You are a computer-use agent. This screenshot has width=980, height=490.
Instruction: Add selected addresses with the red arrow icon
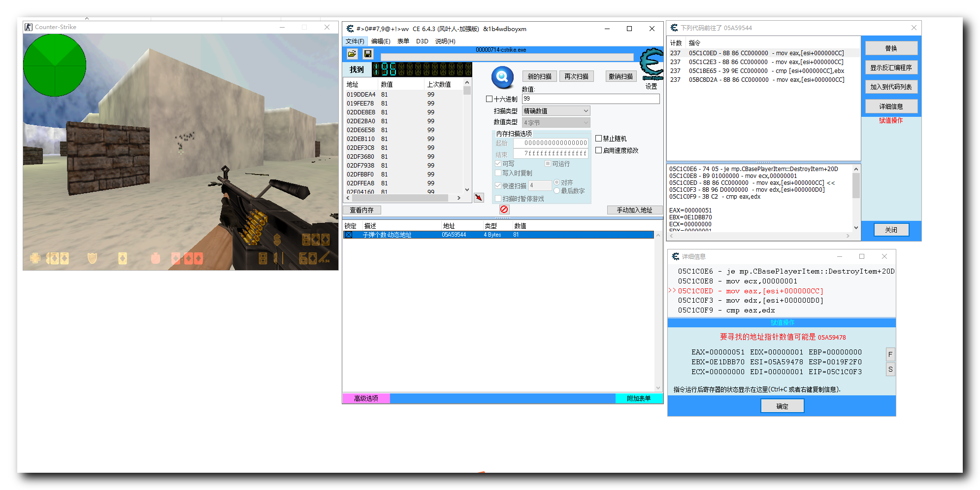click(479, 198)
